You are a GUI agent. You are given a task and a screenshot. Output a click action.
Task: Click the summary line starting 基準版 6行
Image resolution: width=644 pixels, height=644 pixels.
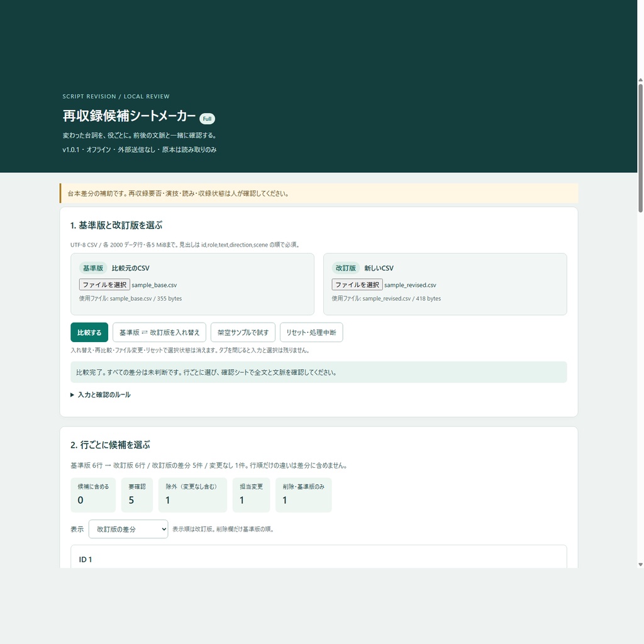point(209,465)
